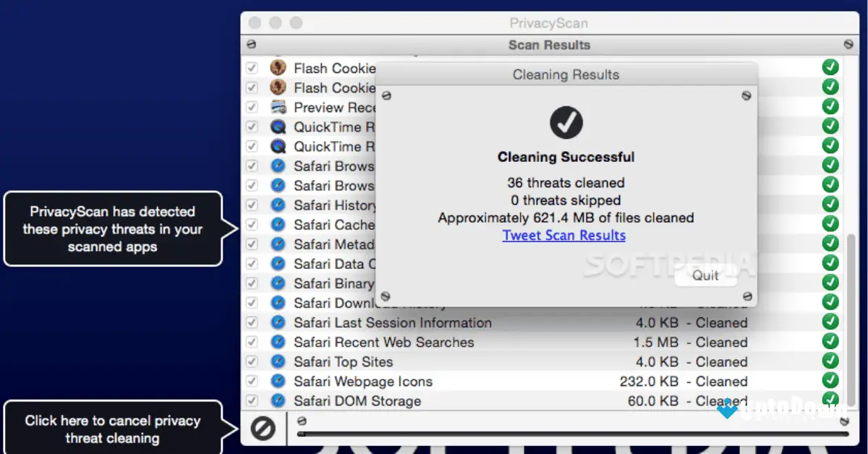The image size is (868, 454).
Task: Toggle the checkbox for Safari DOM Storage
Action: pyautogui.click(x=251, y=401)
